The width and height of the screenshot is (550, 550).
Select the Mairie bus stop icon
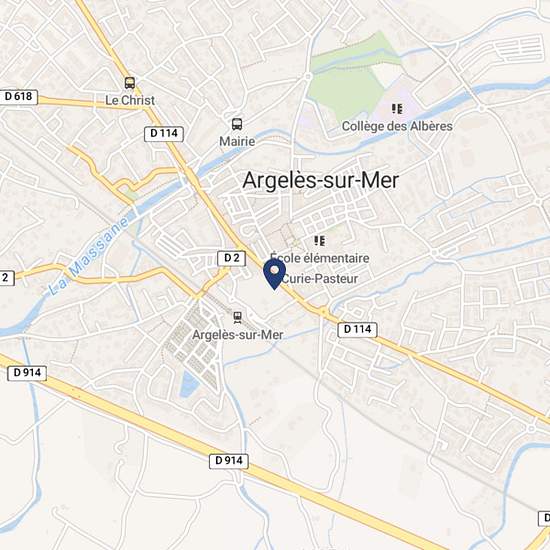tap(237, 124)
